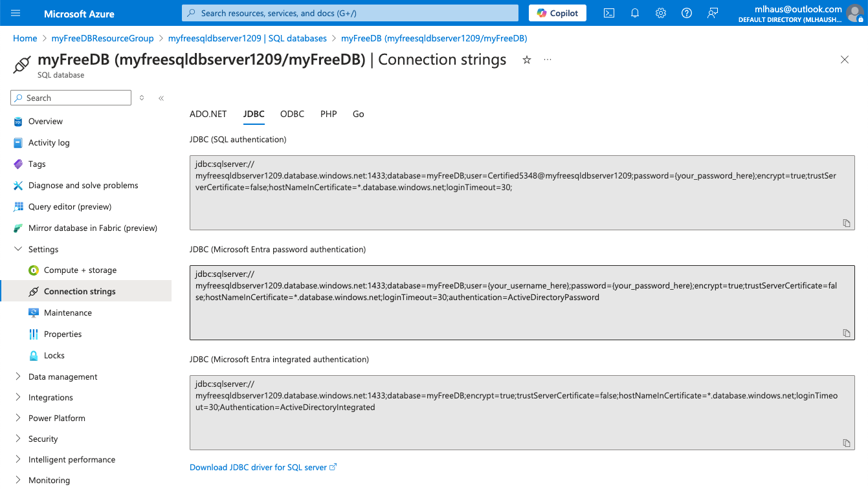The width and height of the screenshot is (868, 489).
Task: Open Query editor (preview) menu label
Action: 70,207
